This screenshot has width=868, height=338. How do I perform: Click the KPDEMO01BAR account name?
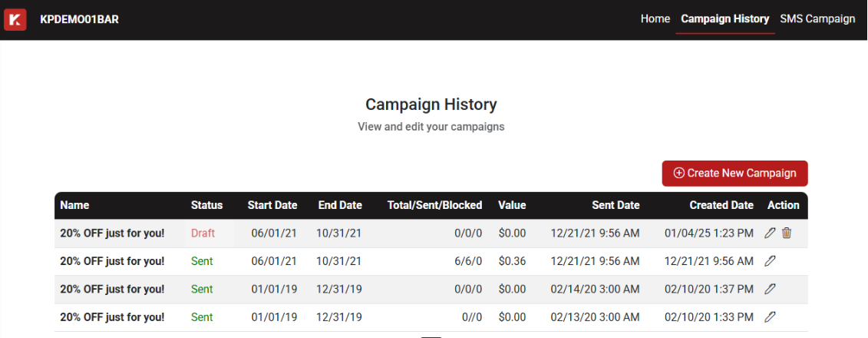pos(79,19)
